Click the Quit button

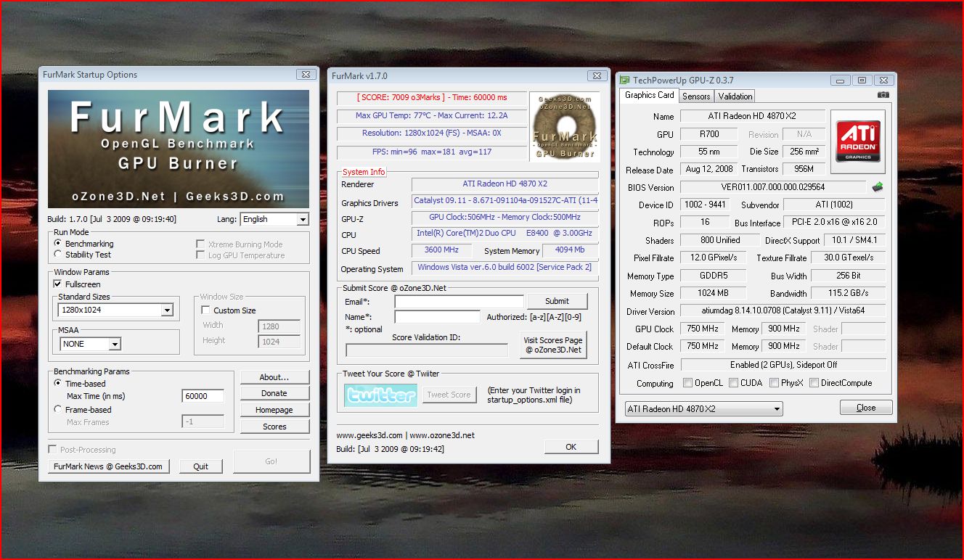tap(201, 466)
